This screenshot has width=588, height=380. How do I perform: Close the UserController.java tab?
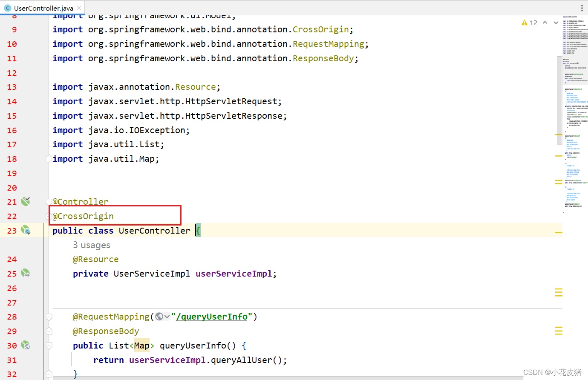point(79,8)
